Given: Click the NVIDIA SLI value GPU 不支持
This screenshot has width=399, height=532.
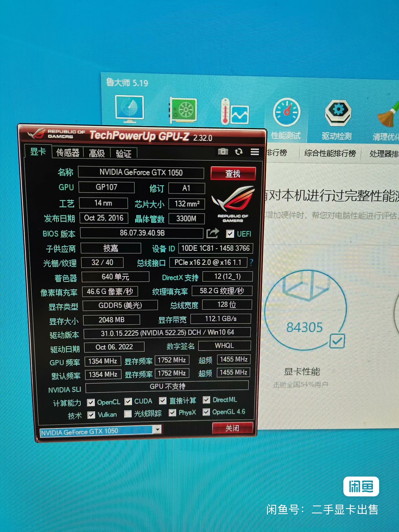Looking at the screenshot, I should click(167, 387).
